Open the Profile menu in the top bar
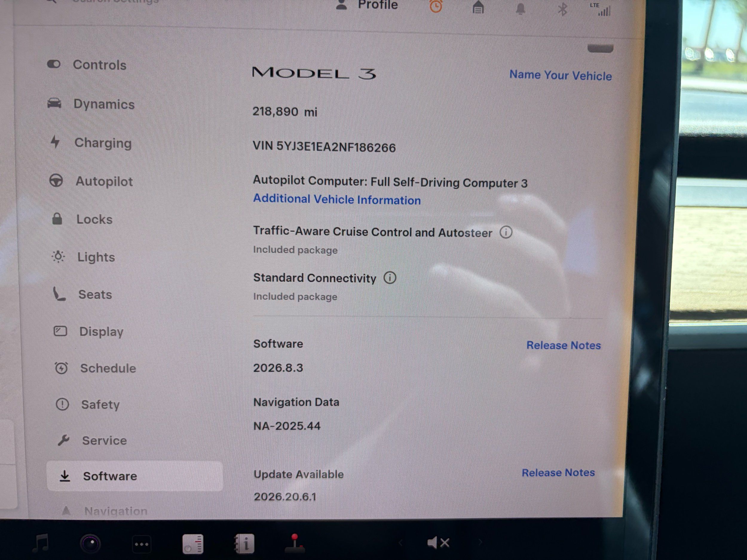Screen dimensions: 747x560 point(367,5)
